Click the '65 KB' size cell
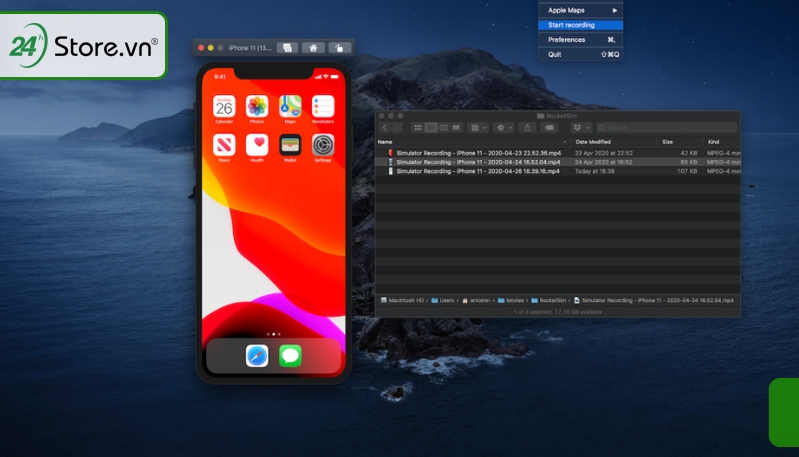 pos(688,162)
